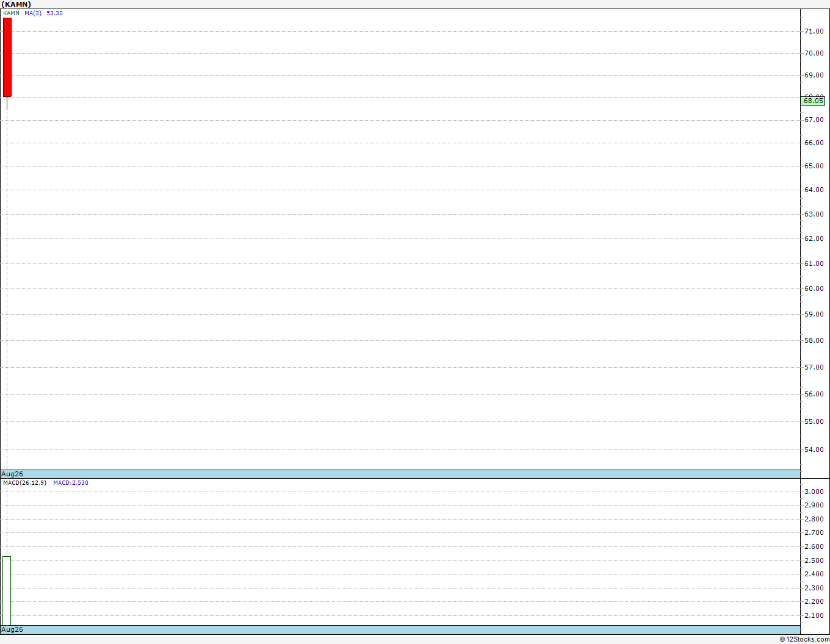Click the green MACD histogram bar
Screen dimensions: 830x644
pyautogui.click(x=7, y=590)
